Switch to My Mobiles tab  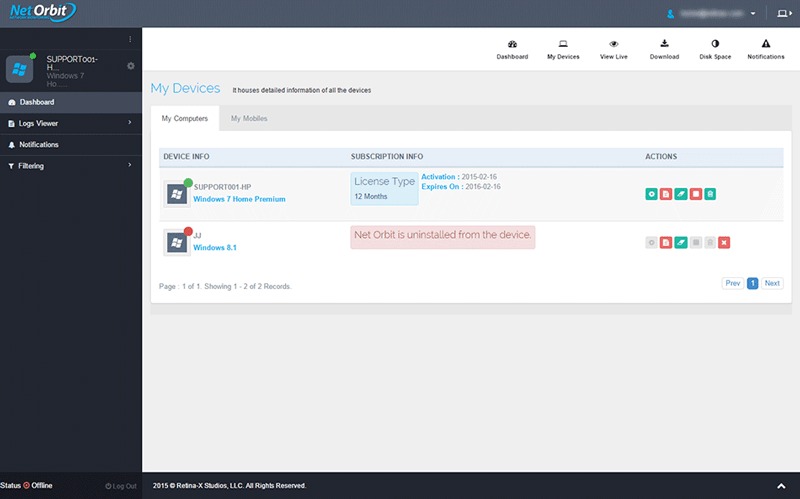tap(249, 118)
